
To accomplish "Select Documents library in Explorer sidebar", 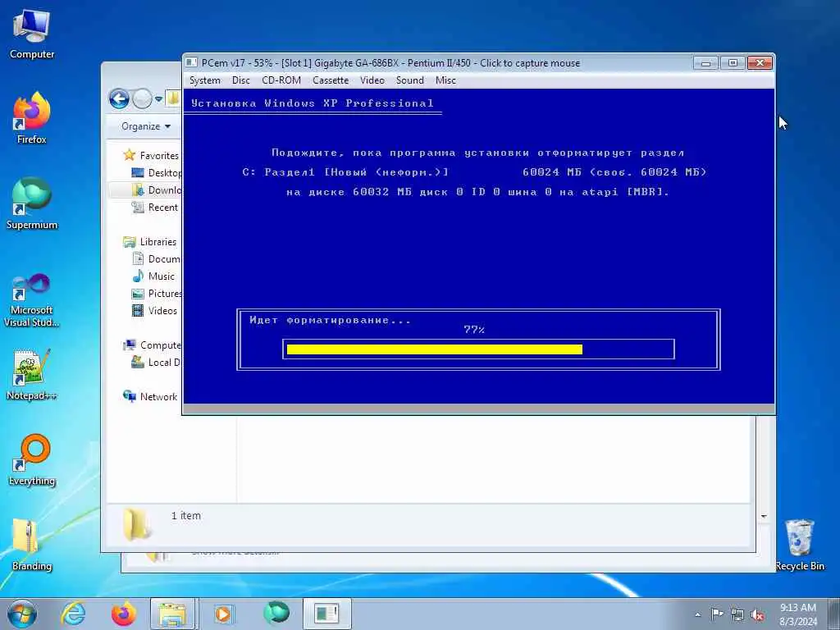I will 157,258.
